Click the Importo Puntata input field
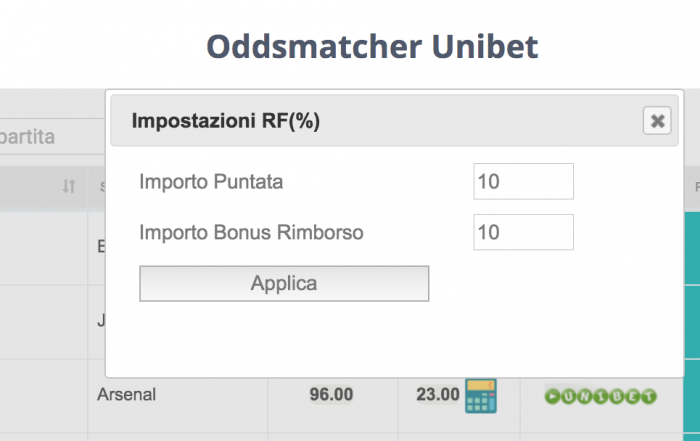Image resolution: width=700 pixels, height=441 pixels. pos(523,181)
